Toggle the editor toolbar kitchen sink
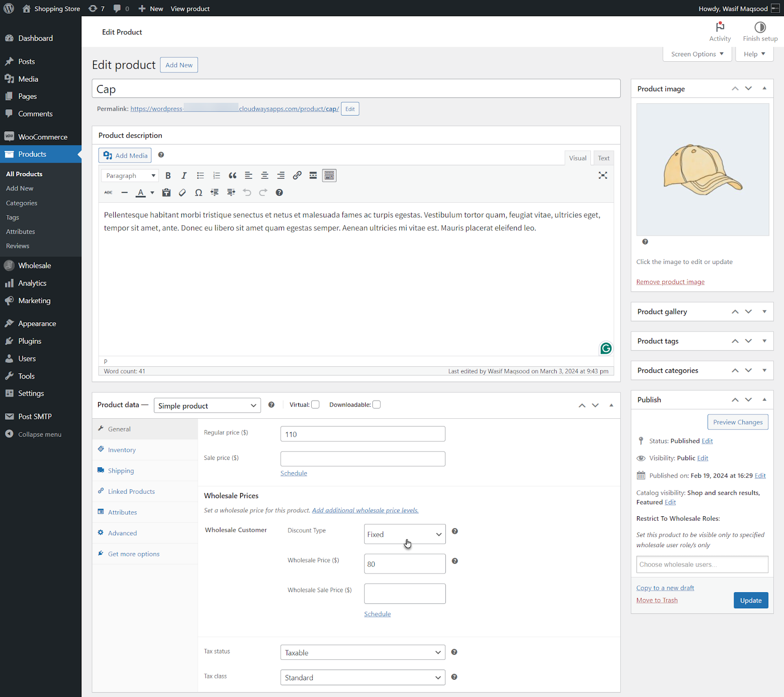The image size is (784, 697). 329,175
